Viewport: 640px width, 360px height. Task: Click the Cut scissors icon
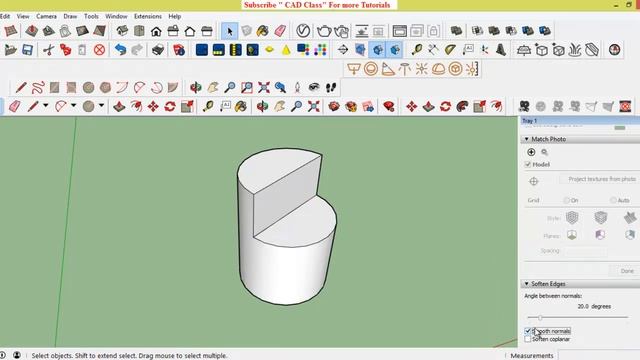point(49,50)
